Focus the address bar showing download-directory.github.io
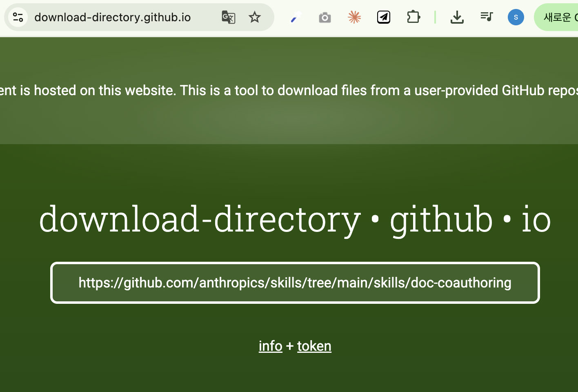Image resolution: width=578 pixels, height=392 pixels. [x=113, y=17]
